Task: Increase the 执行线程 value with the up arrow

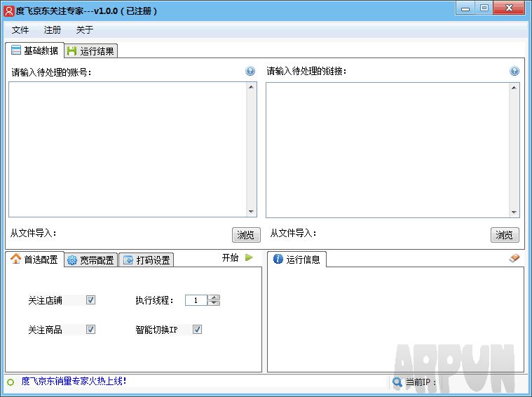Action: [x=214, y=297]
